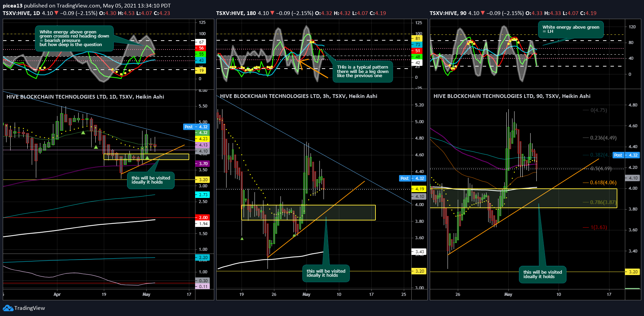Click the 'typical pattern' leg down annotation

[x=362, y=71]
